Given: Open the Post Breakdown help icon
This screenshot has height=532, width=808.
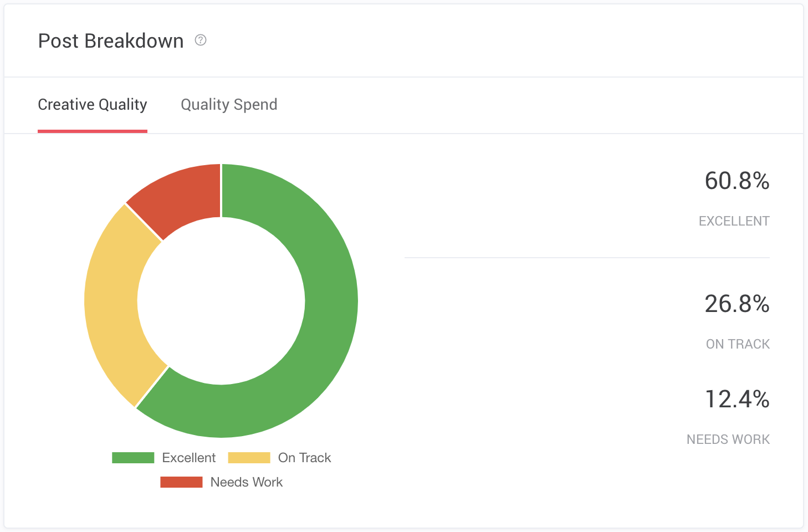Looking at the screenshot, I should (x=201, y=40).
